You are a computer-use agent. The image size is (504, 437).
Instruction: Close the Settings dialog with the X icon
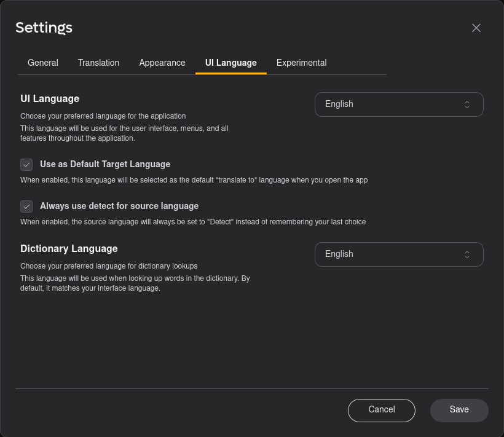tap(476, 28)
